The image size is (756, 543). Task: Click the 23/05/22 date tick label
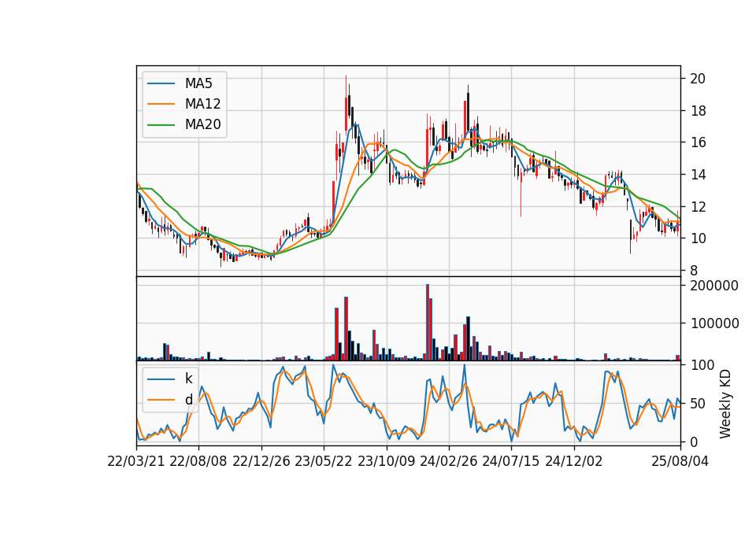pyautogui.click(x=324, y=461)
